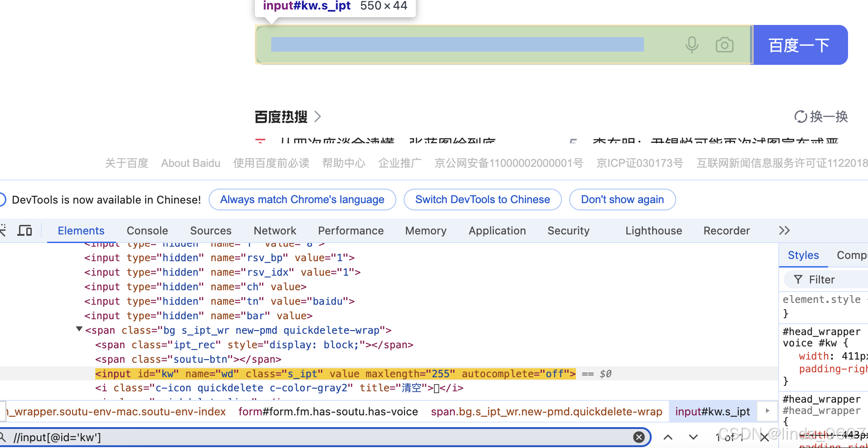Switch to the Network tab

tap(275, 231)
